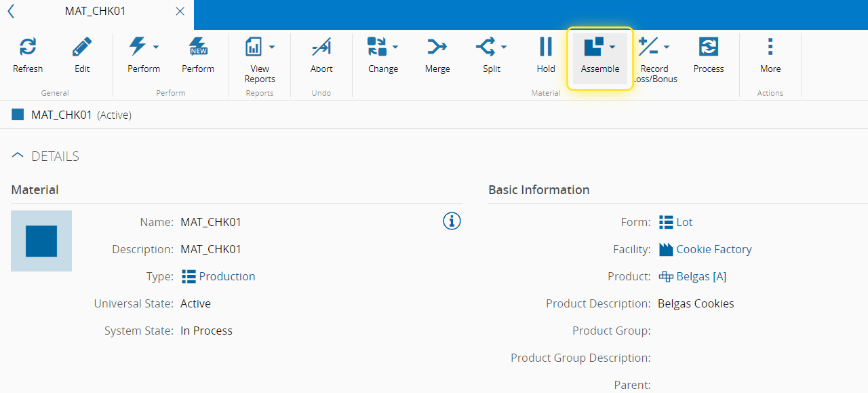Viewport: 868px width, 393px height.
Task: Open the Record Loss/Bonus dropdown
Action: click(x=667, y=47)
